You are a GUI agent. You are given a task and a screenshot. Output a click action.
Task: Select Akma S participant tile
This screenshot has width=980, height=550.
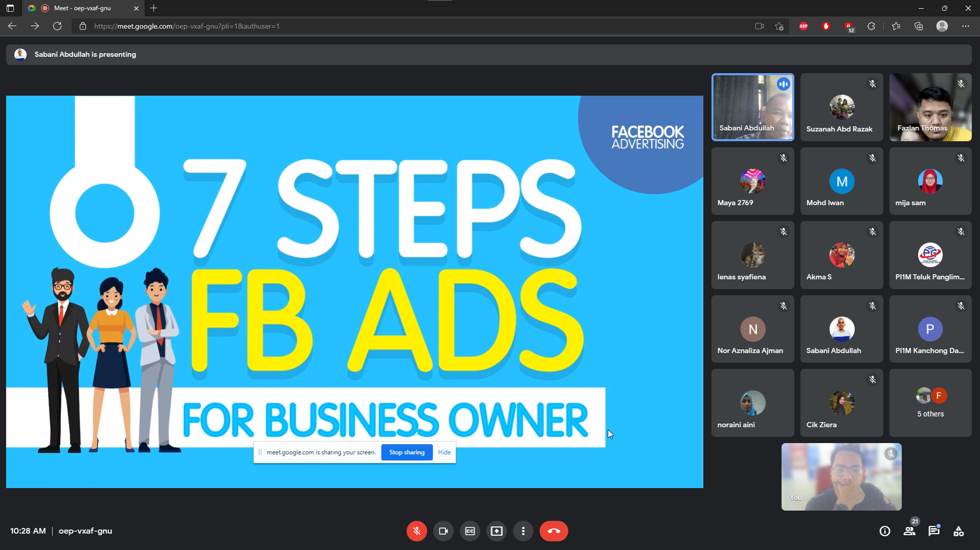point(841,255)
